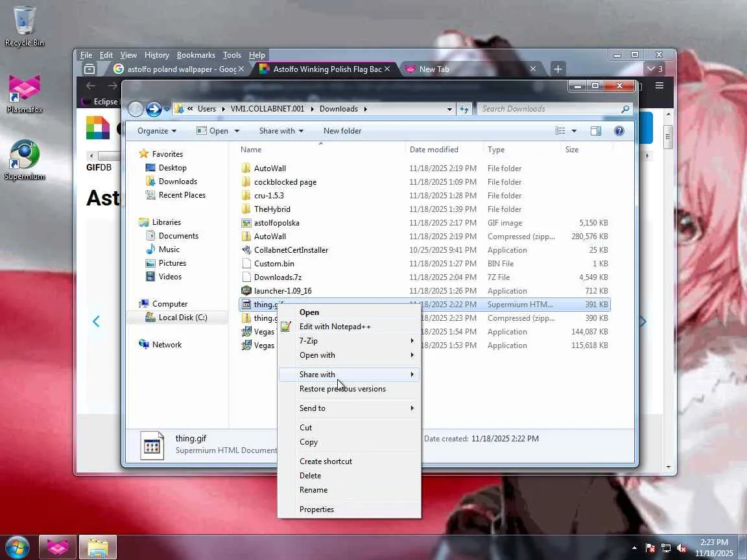Switch to Plasmafox in the taskbar

tap(57, 547)
